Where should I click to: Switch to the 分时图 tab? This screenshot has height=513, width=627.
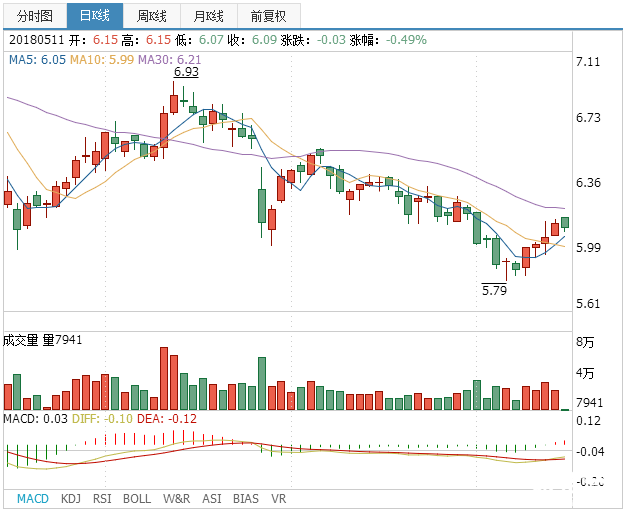point(35,16)
